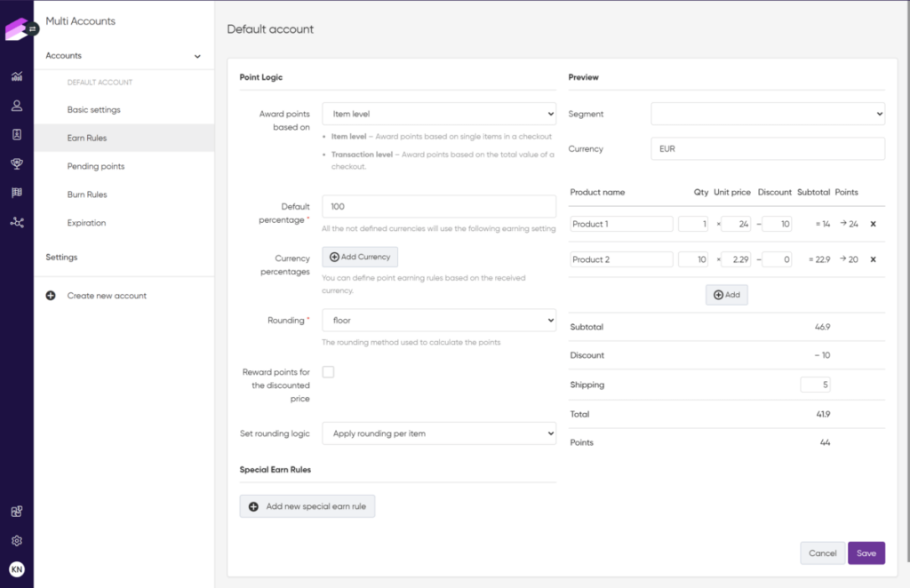This screenshot has height=588, width=910.
Task: Click the Points total value 44
Action: [825, 442]
